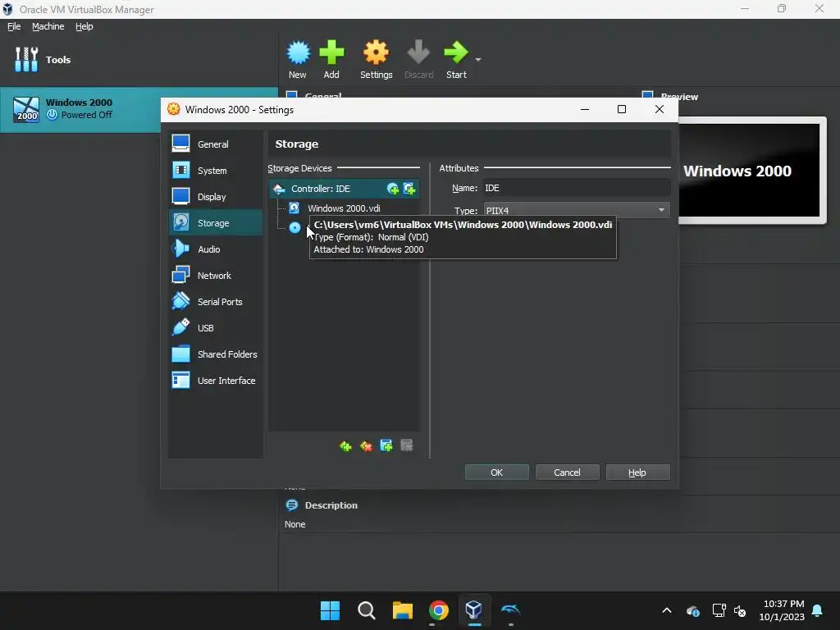Click the add hard disk icon on the IDE controller

tap(409, 189)
